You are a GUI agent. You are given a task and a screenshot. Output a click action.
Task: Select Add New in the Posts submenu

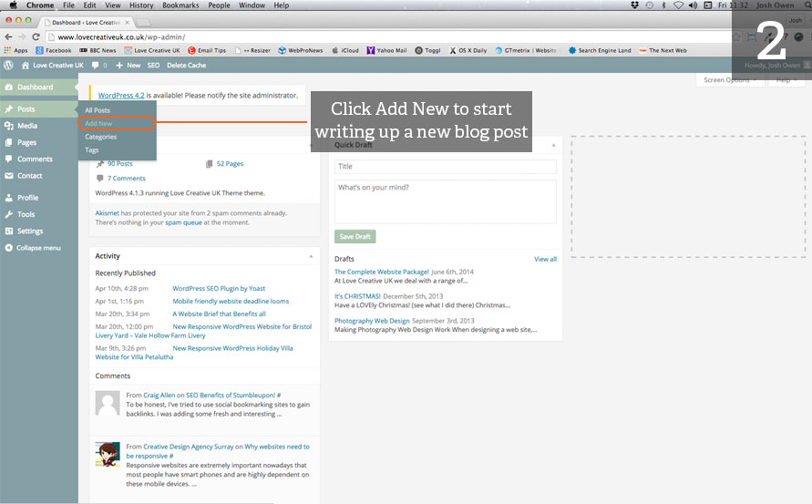[x=98, y=123]
